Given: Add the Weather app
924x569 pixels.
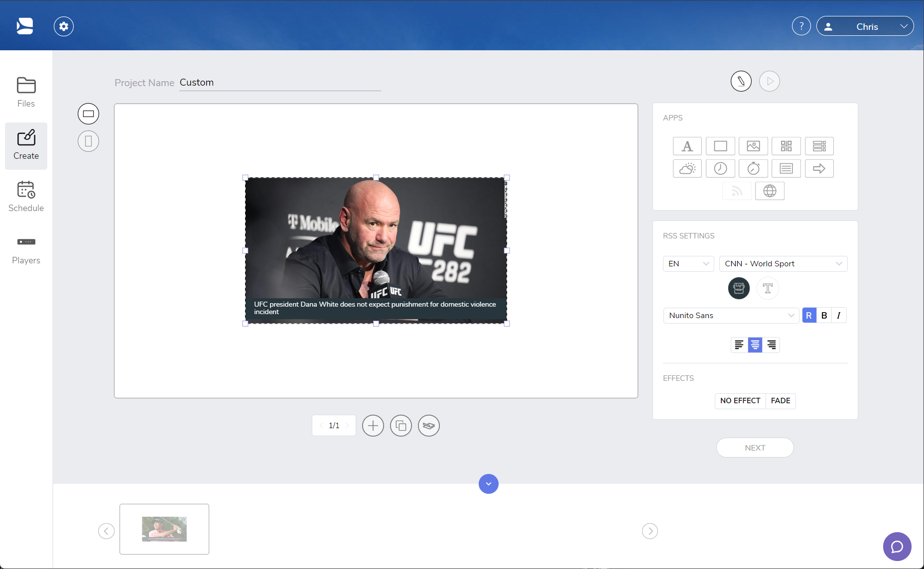Looking at the screenshot, I should click(687, 169).
